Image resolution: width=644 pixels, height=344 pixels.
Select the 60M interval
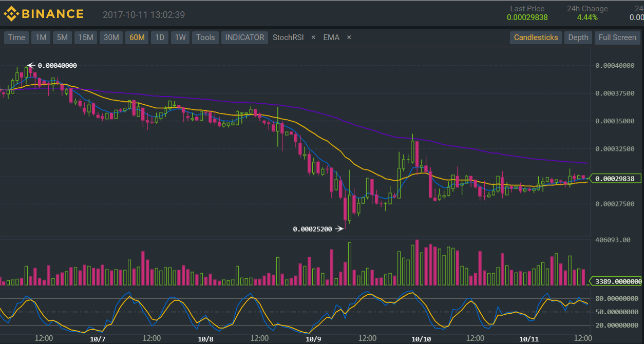click(137, 37)
